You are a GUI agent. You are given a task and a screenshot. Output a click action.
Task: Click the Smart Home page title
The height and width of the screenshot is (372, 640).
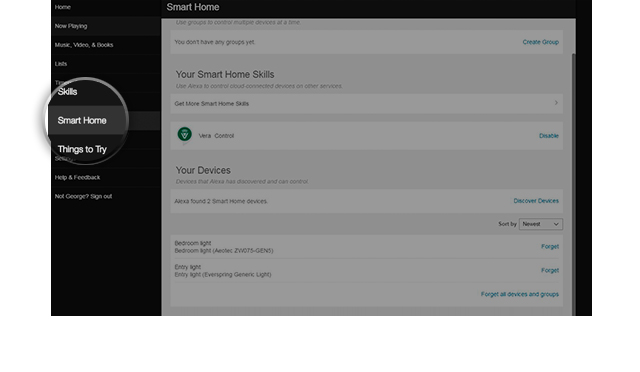[193, 7]
